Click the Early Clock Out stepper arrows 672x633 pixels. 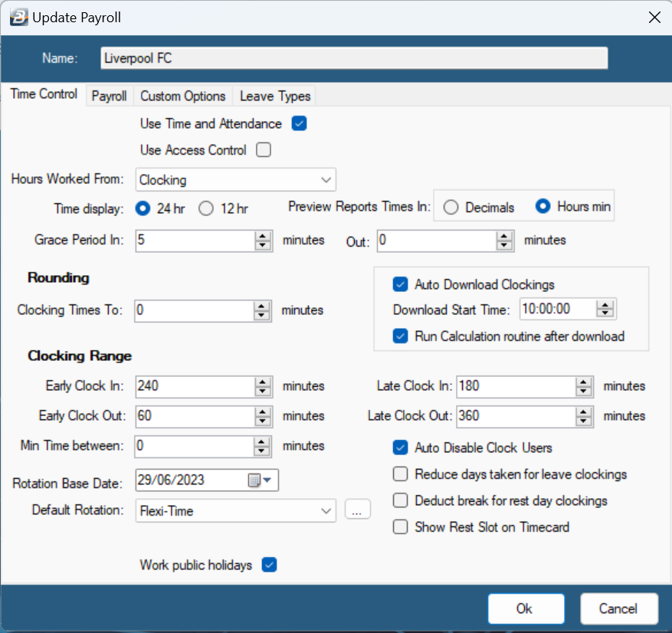(x=263, y=417)
